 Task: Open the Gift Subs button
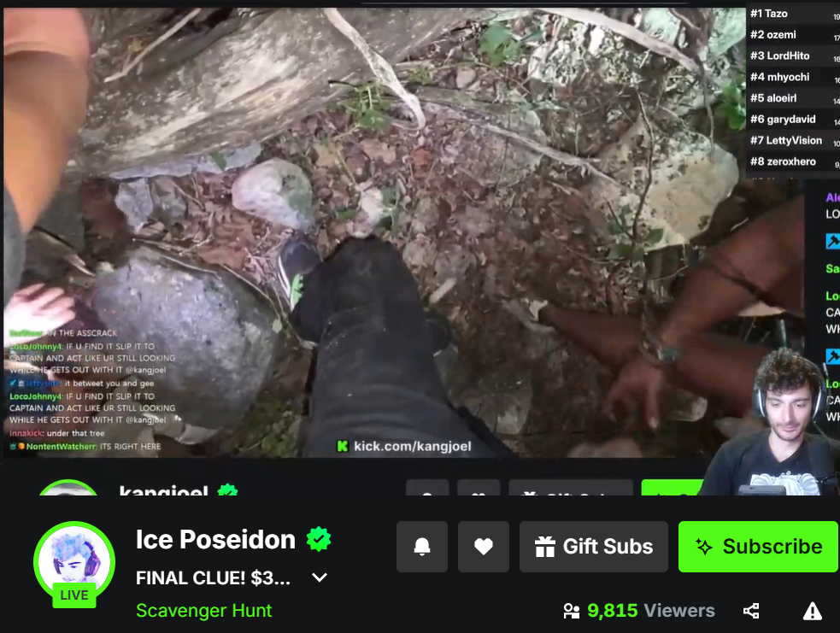point(594,546)
